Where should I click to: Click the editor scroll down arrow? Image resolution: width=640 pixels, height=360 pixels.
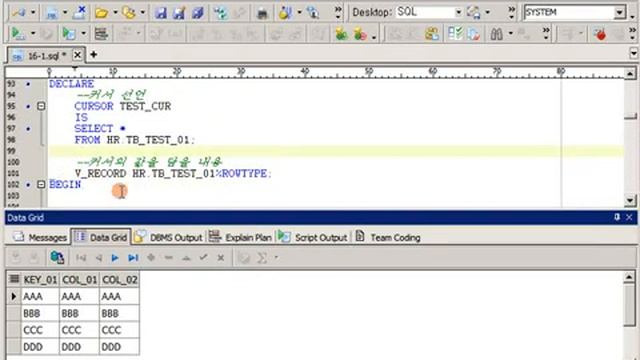point(630,201)
